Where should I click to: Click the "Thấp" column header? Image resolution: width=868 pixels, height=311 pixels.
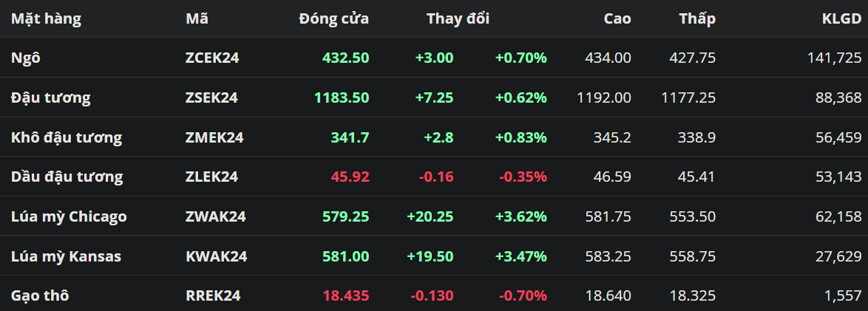[697, 18]
